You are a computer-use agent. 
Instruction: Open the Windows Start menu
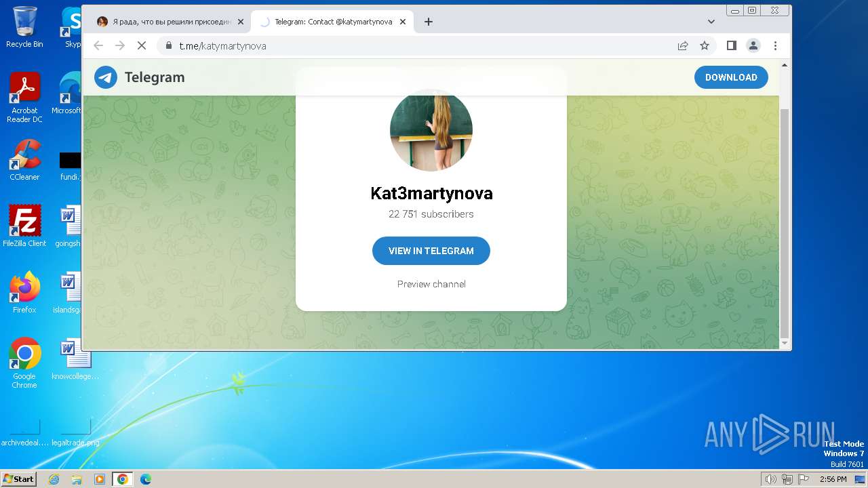[18, 479]
